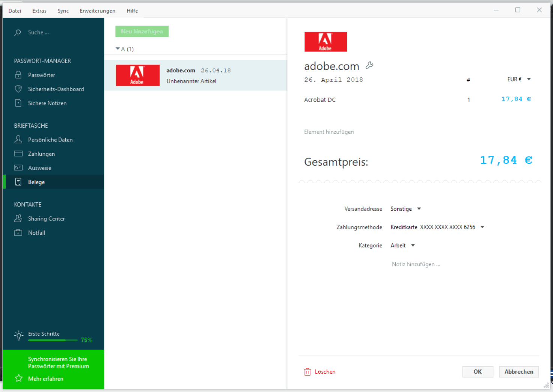Open Notfall in sidebar

53,232
